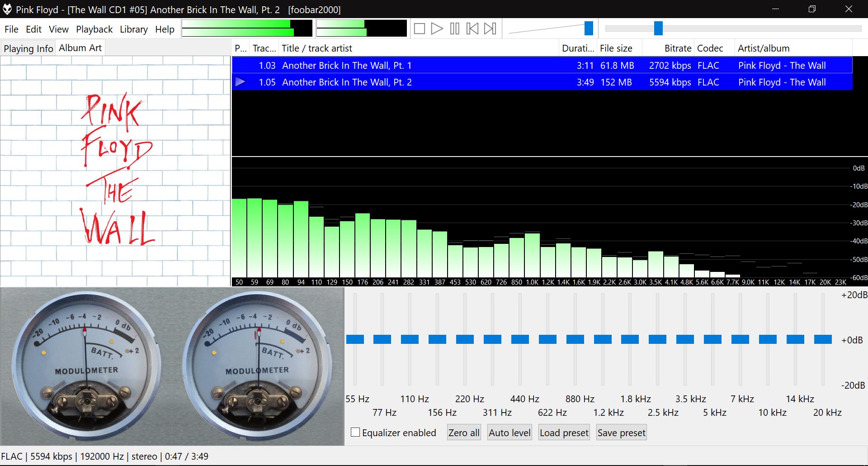The height and width of the screenshot is (466, 868).
Task: Click the 14 kHz equalizer band slider
Action: (796, 339)
